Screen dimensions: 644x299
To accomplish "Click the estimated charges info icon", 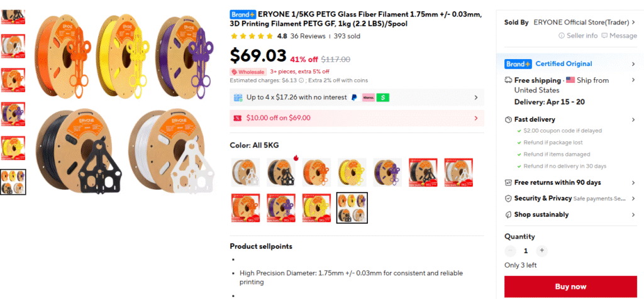I will coord(301,80).
